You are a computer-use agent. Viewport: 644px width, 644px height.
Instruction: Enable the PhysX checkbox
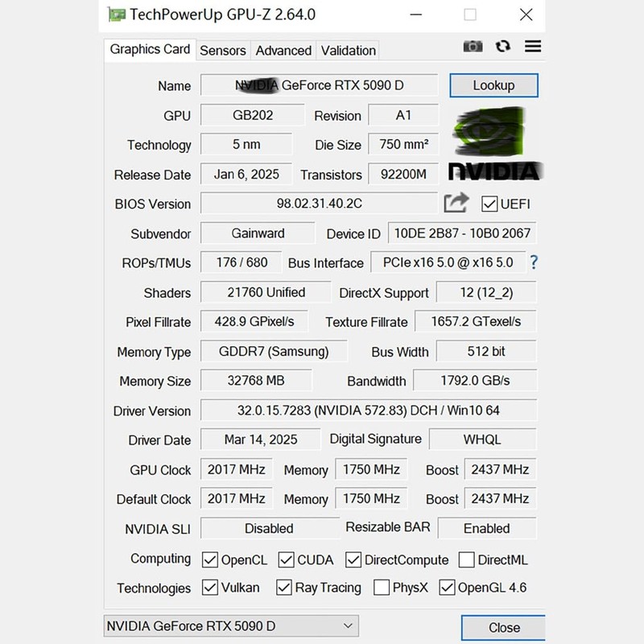pos(382,588)
